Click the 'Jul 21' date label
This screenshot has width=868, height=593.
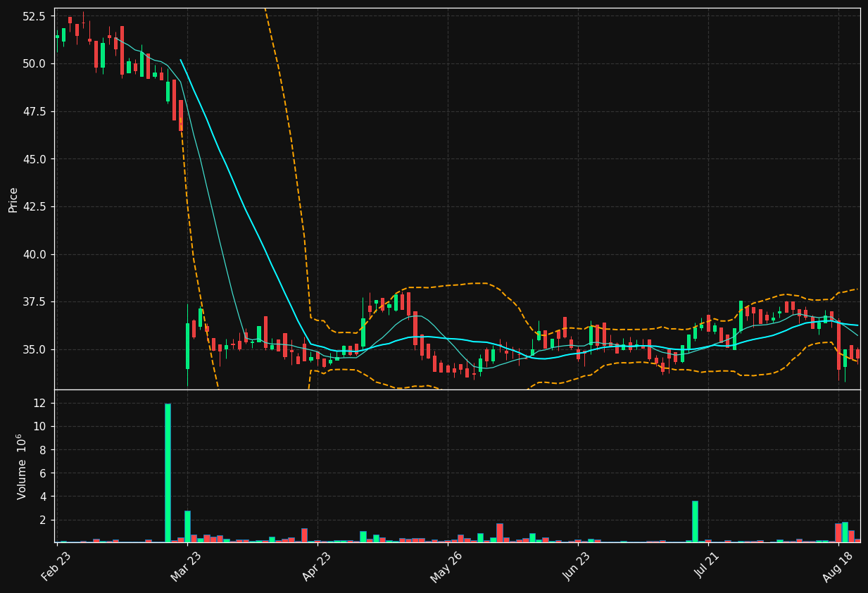coord(707,566)
